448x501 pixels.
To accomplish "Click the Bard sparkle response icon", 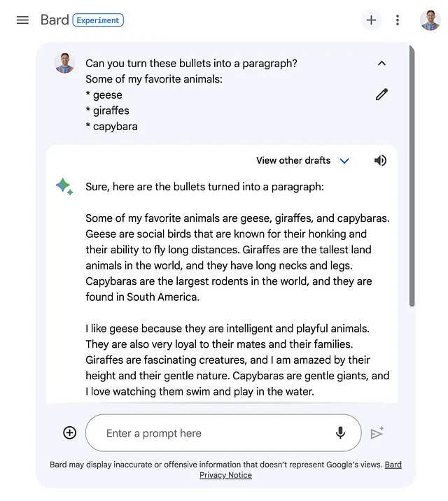I will click(x=64, y=186).
